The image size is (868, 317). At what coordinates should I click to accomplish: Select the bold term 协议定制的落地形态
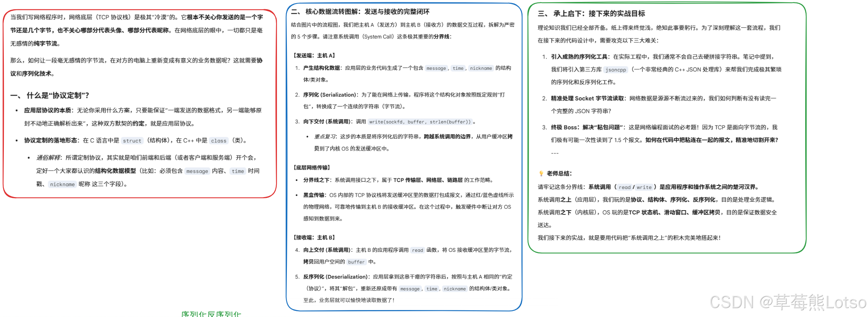pos(51,140)
